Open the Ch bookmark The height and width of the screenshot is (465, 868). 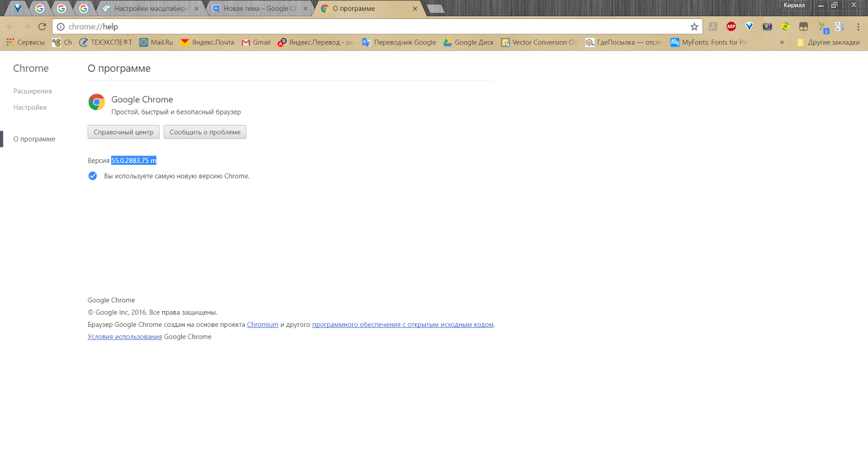[x=62, y=42]
